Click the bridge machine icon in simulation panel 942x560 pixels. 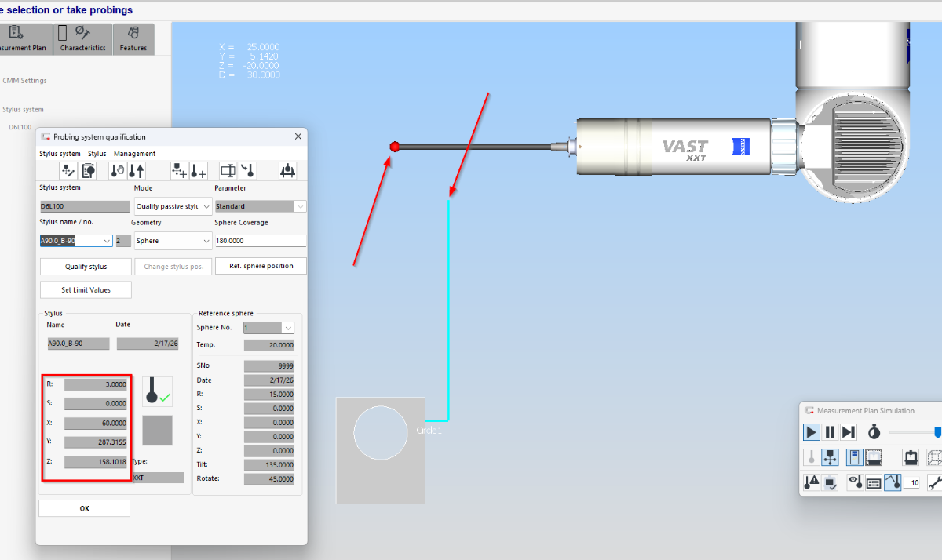(x=911, y=457)
